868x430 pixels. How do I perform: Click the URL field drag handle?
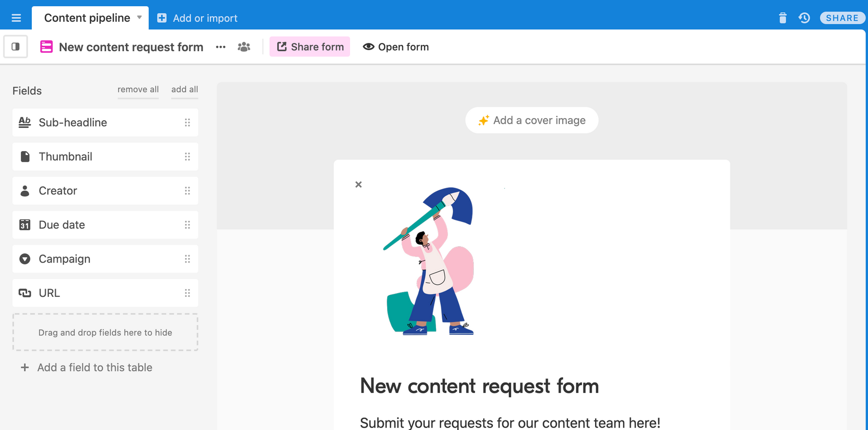(188, 293)
